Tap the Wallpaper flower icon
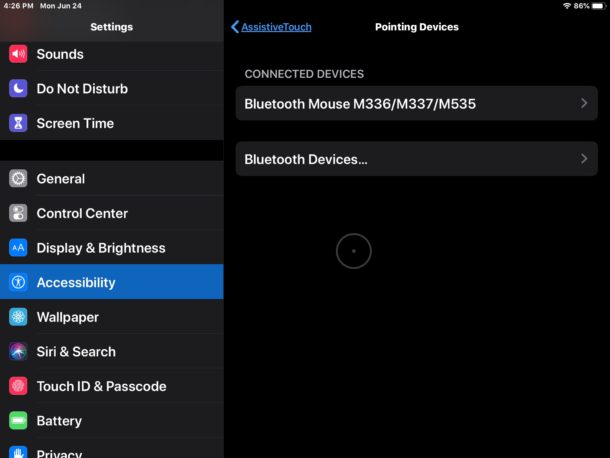 point(18,317)
